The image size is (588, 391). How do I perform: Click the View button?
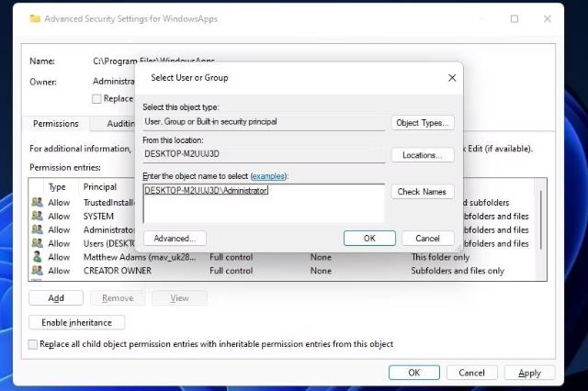(179, 298)
